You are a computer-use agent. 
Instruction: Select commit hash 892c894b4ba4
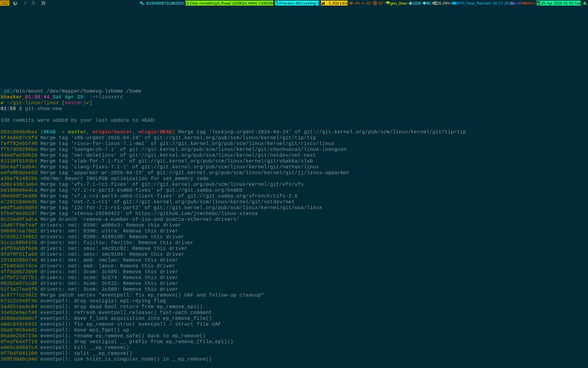point(19,132)
